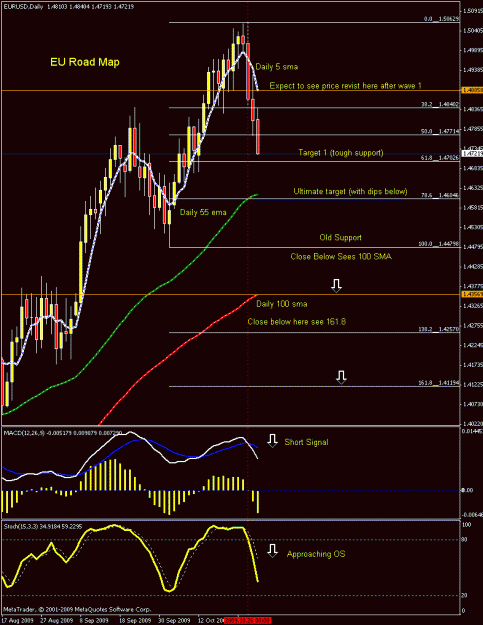Click the upper orange price tag on the axis

pos(472,90)
